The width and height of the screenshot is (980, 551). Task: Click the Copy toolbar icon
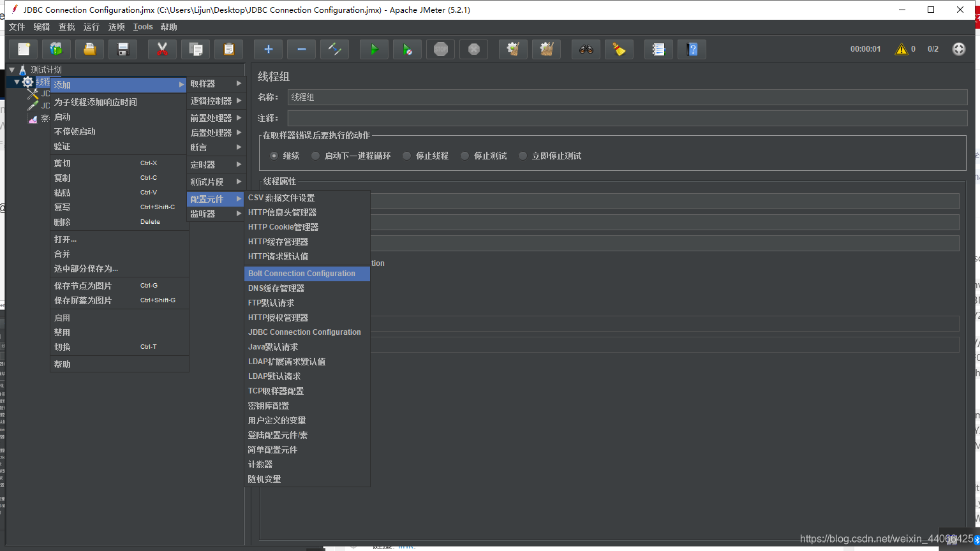(195, 49)
